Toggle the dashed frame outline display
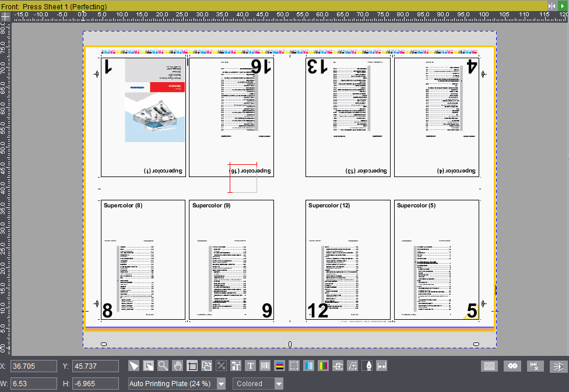The image size is (569, 392). pyautogui.click(x=294, y=366)
